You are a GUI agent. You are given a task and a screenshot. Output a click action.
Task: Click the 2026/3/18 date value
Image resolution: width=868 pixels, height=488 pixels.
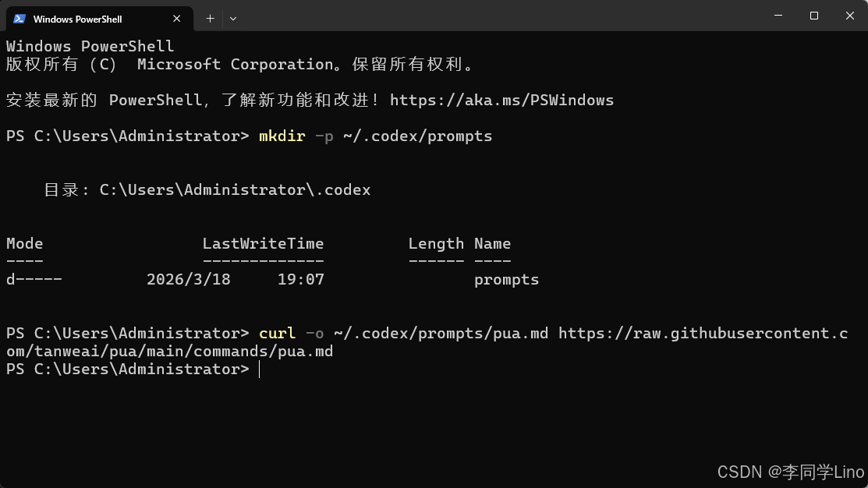coord(188,279)
